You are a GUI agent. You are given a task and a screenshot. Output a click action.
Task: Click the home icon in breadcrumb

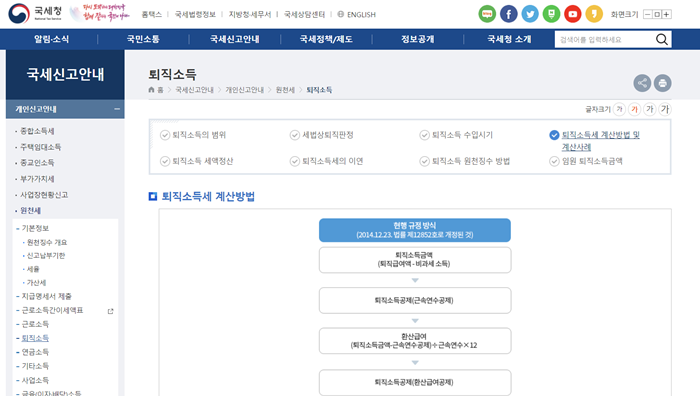pos(151,90)
